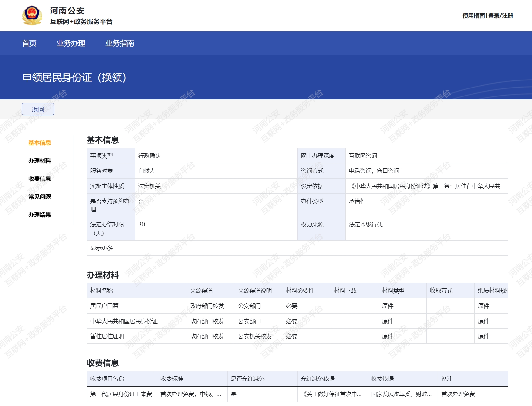Go to 办理结果 sidebar item
This screenshot has height=406, width=532.
tap(40, 215)
